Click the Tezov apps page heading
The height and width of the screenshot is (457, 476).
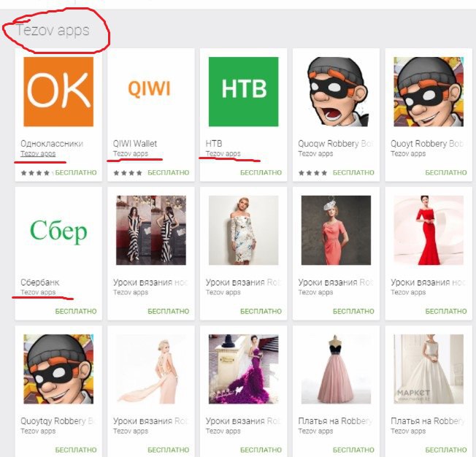[53, 30]
